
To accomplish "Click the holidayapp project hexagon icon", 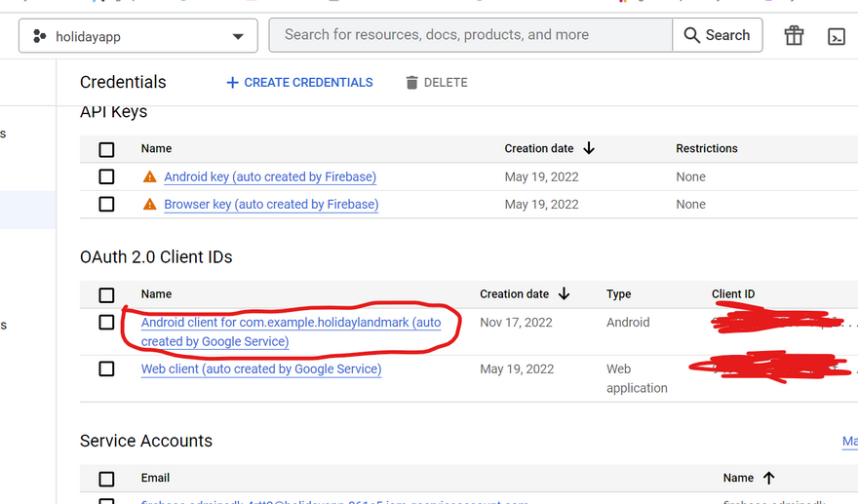I will 39,37.
